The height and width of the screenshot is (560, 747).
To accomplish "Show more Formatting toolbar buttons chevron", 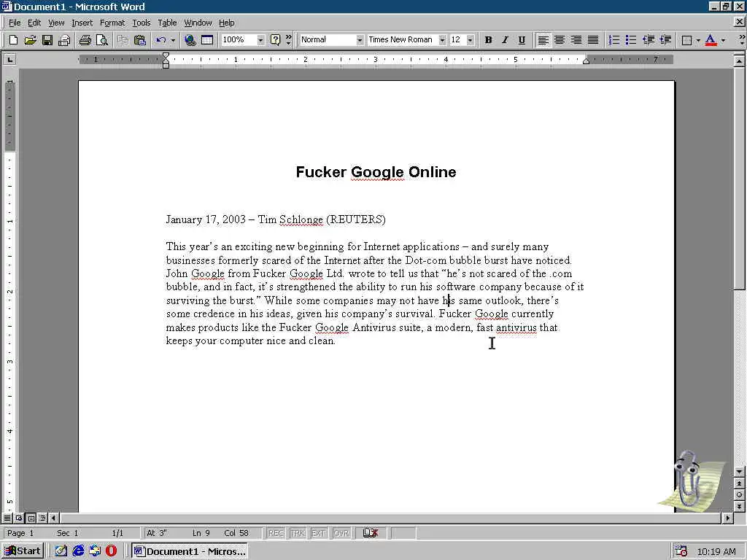I will (742, 40).
